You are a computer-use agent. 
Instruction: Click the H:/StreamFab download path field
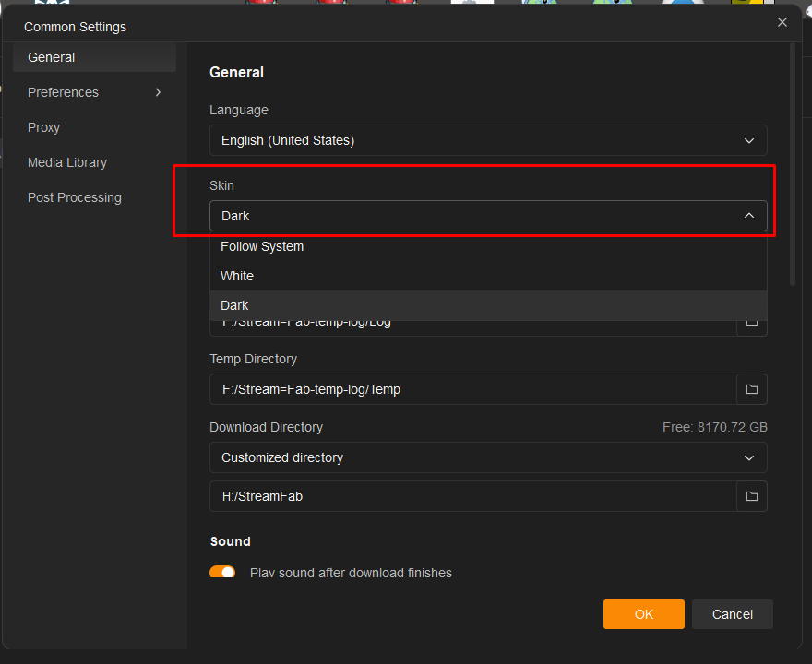[472, 496]
